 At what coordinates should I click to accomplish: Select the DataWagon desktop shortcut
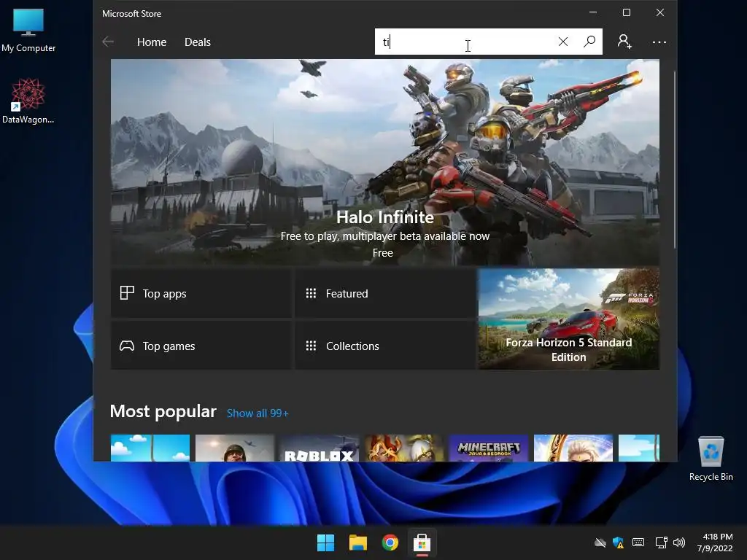tap(28, 101)
